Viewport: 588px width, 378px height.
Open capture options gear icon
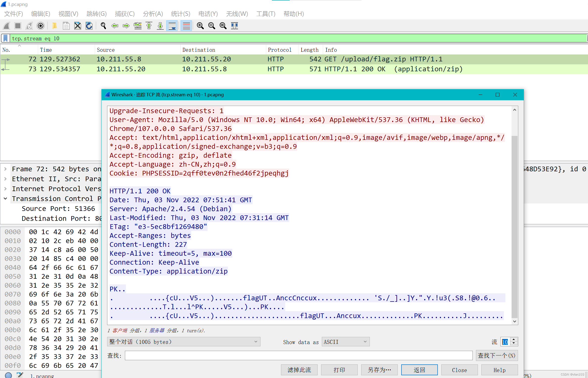(x=41, y=26)
